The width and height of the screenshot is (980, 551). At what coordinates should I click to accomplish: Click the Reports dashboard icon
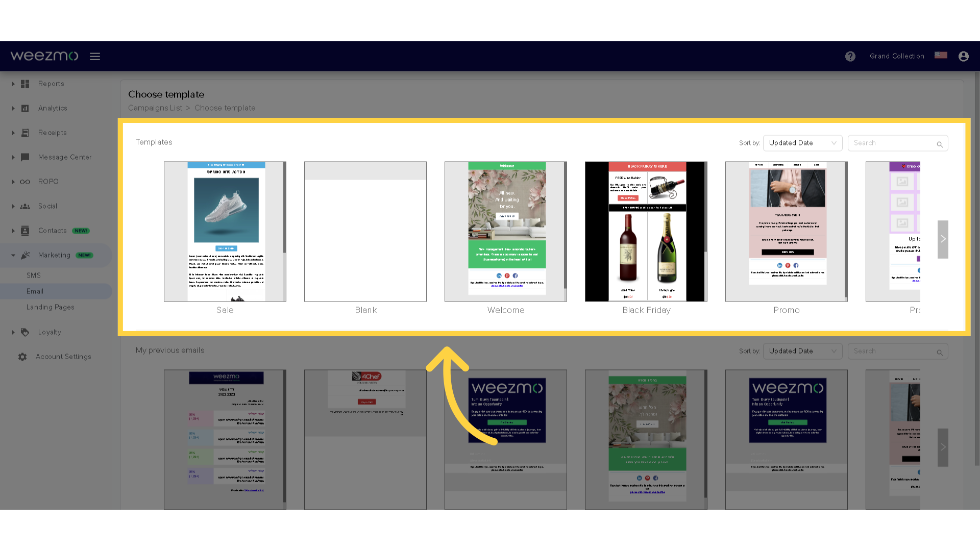pyautogui.click(x=25, y=84)
